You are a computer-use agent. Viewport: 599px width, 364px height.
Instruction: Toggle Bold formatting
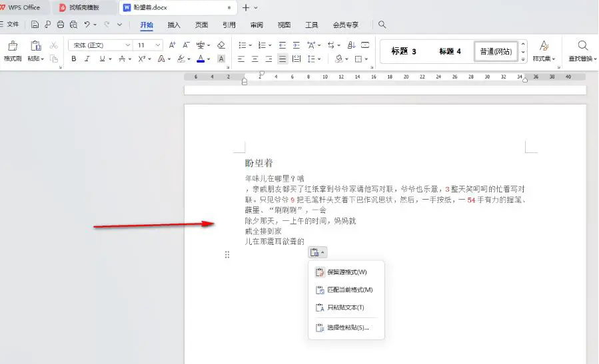coord(74,59)
